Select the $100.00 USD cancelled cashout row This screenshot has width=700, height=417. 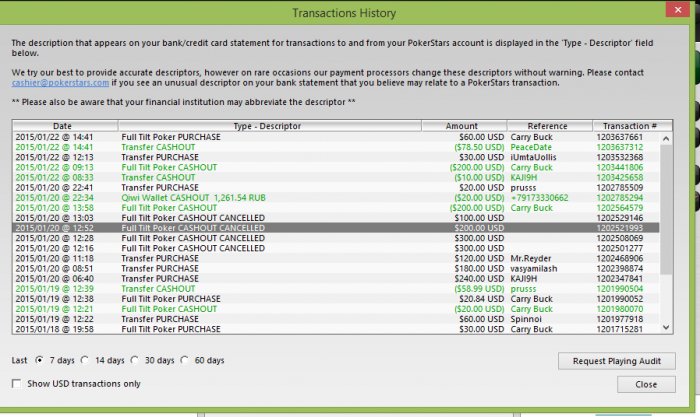pos(336,218)
